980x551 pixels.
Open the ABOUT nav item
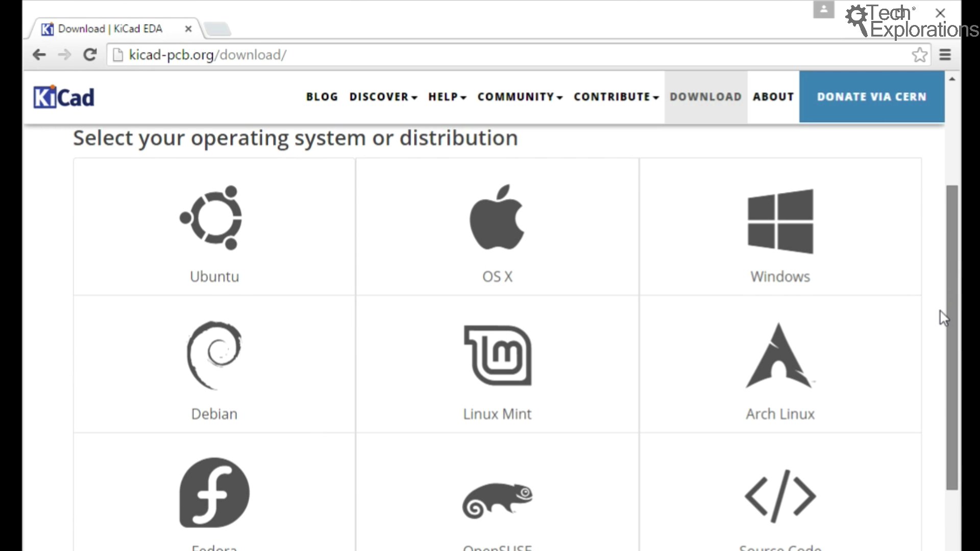click(773, 97)
